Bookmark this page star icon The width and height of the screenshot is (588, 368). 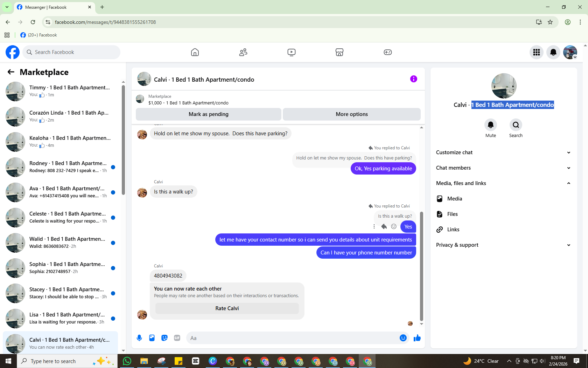click(x=550, y=22)
